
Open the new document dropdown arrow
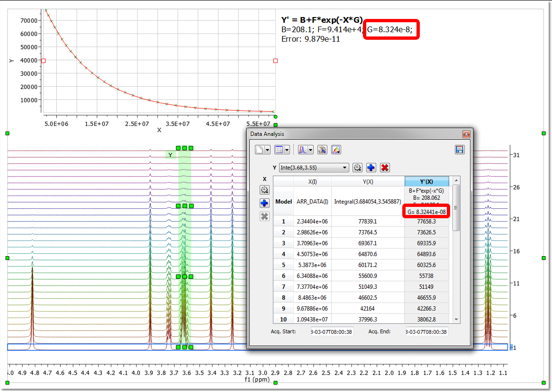click(268, 150)
